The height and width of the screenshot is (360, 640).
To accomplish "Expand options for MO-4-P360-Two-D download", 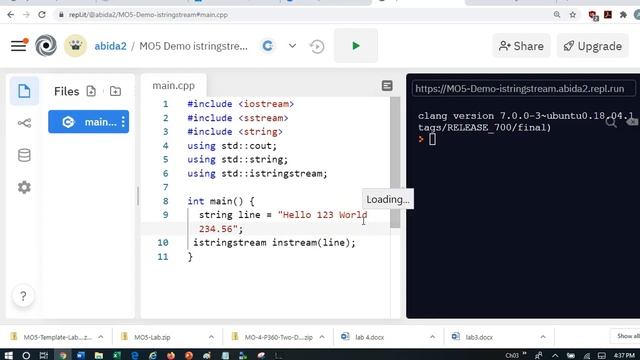I will [322, 337].
